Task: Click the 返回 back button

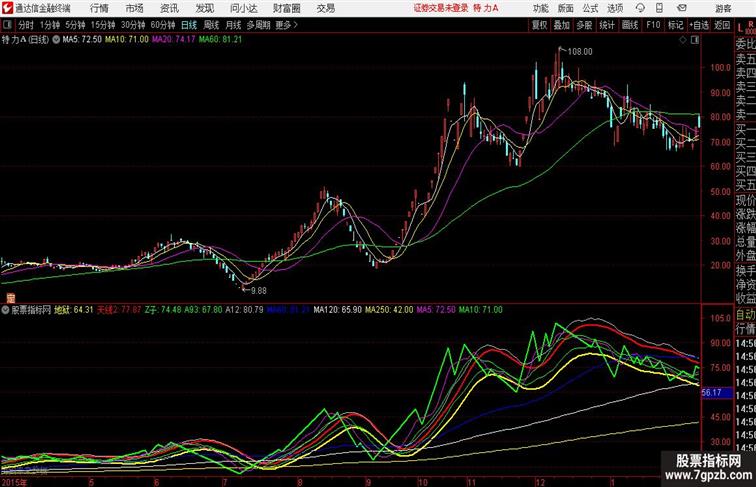Action: pyautogui.click(x=722, y=25)
